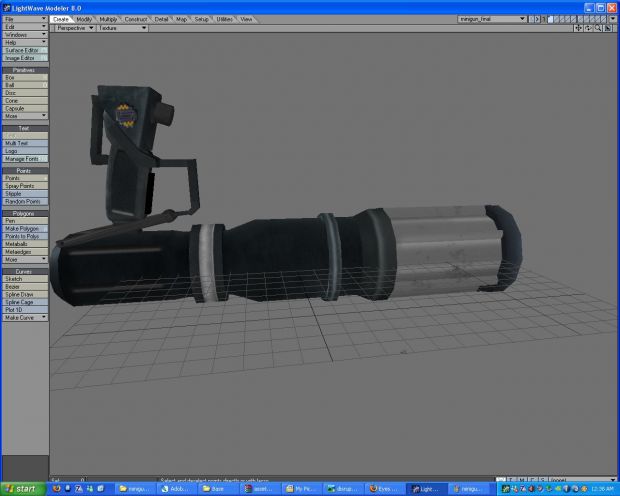Open the Edit menu dropdown
The image size is (620, 496).
(x=25, y=27)
